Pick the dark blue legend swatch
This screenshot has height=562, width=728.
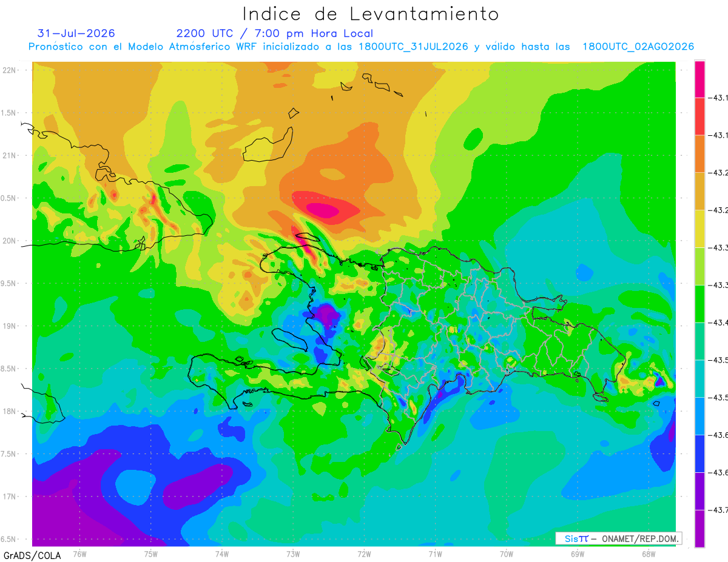coord(699,453)
